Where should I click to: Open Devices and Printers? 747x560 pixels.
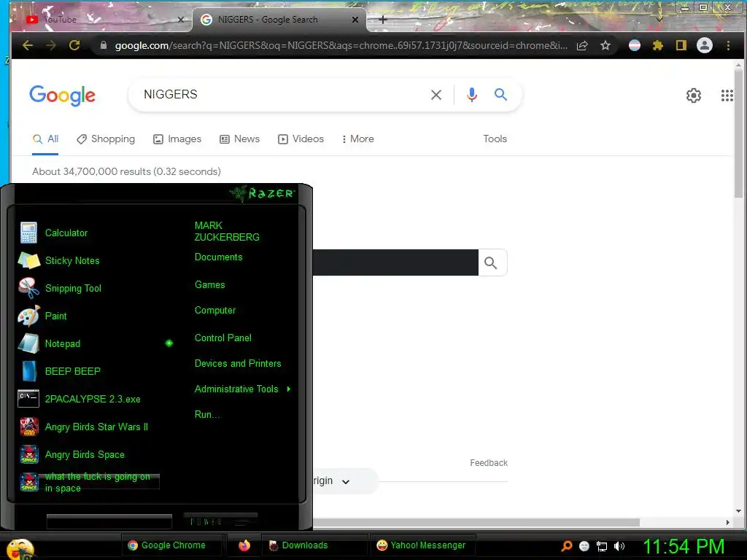click(x=238, y=364)
